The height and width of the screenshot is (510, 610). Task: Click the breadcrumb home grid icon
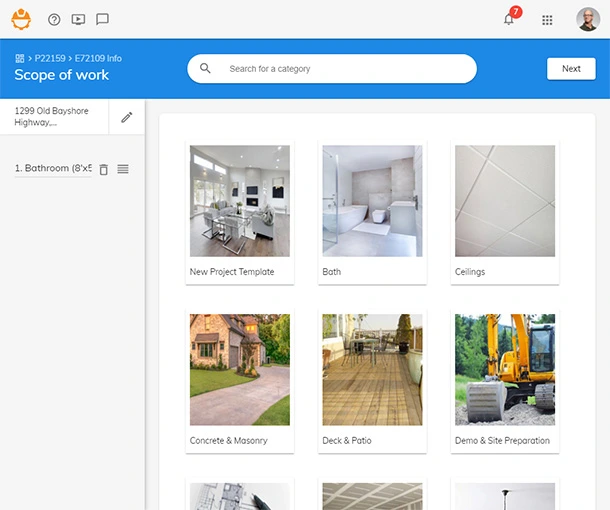19,58
